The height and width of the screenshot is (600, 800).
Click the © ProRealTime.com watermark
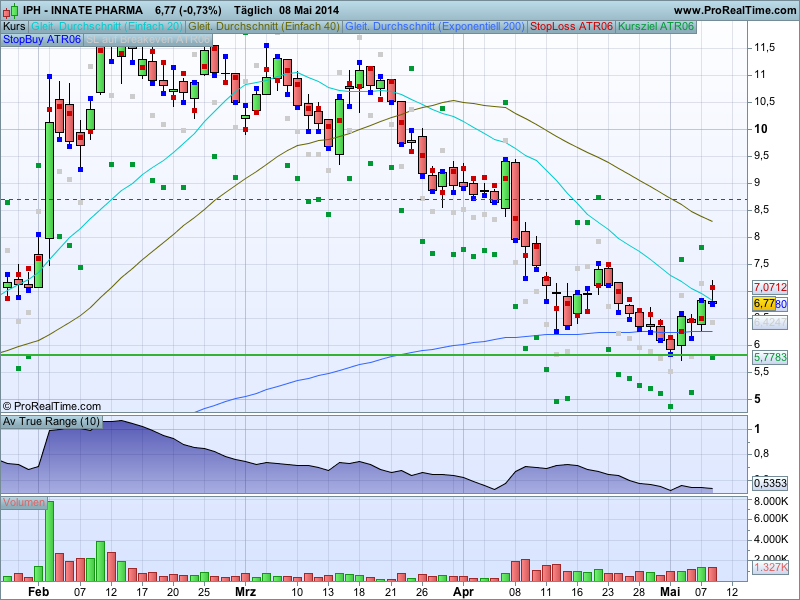pyautogui.click(x=51, y=406)
